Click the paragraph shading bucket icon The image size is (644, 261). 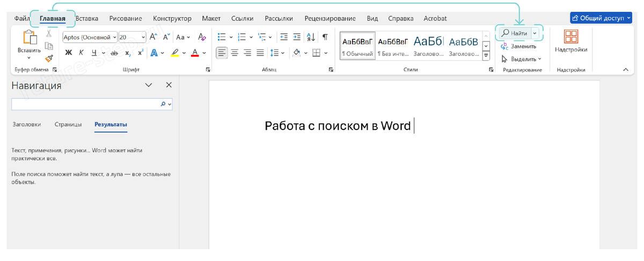(297, 53)
